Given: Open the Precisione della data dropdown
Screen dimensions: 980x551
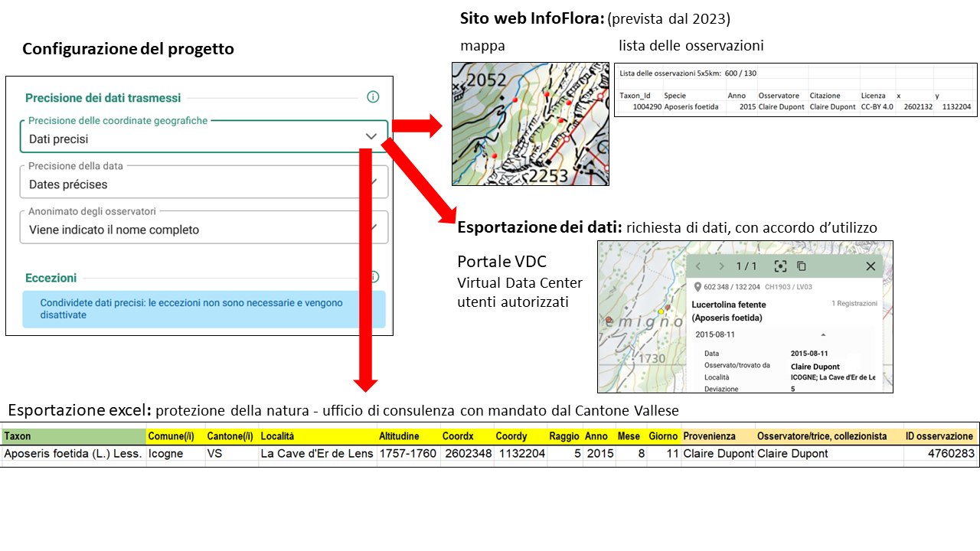Looking at the screenshot, I should click(x=204, y=181).
